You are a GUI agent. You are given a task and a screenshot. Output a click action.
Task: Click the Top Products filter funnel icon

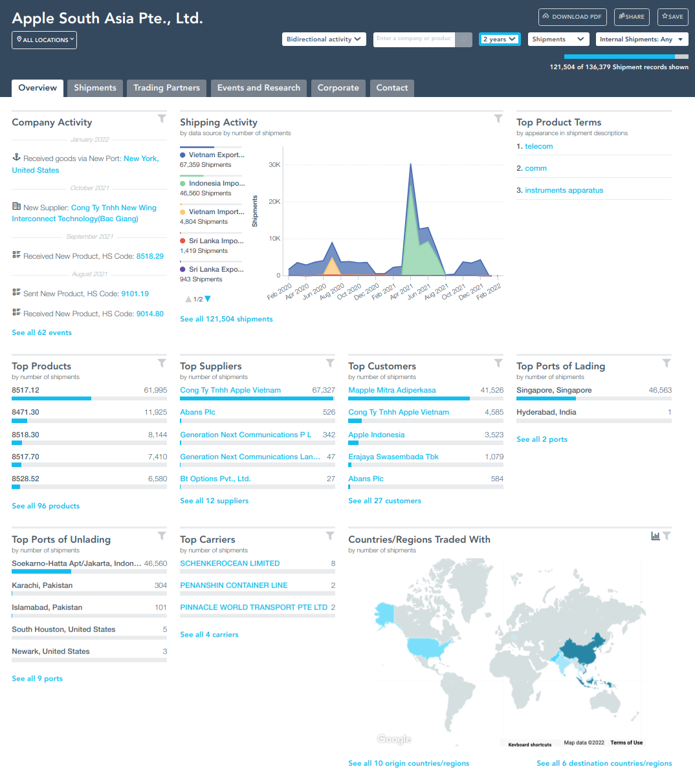pos(162,364)
